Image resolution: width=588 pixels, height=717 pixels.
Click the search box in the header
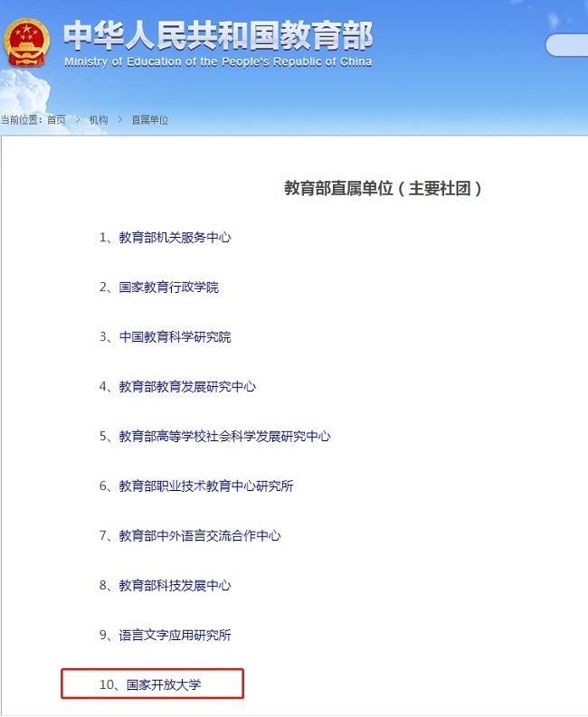(566, 45)
